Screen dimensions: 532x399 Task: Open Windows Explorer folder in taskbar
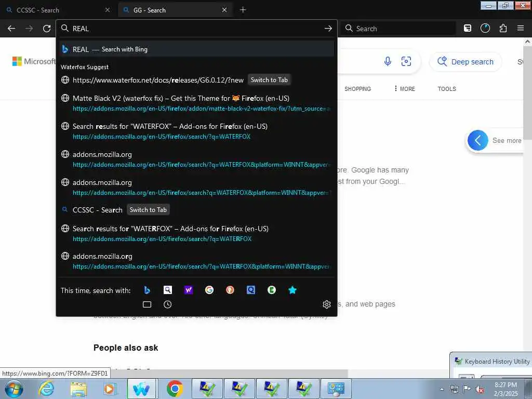(x=78, y=389)
